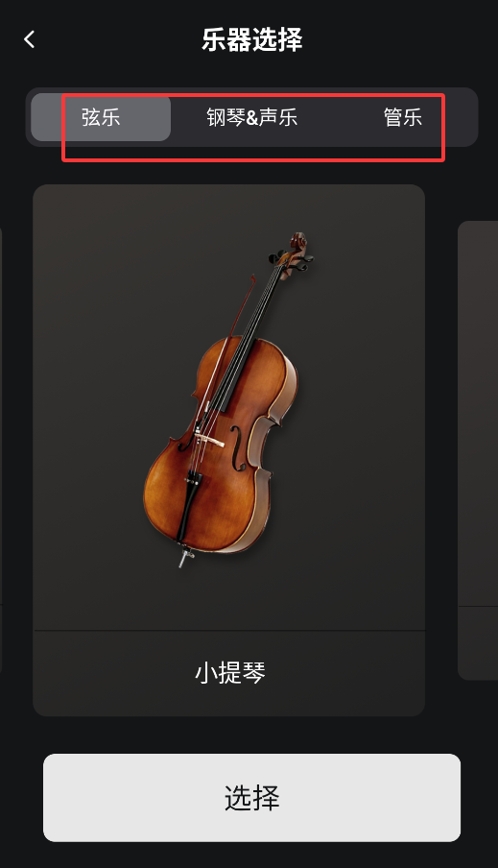Select the 弦乐 strings tab
This screenshot has height=868, width=498.
[x=101, y=117]
